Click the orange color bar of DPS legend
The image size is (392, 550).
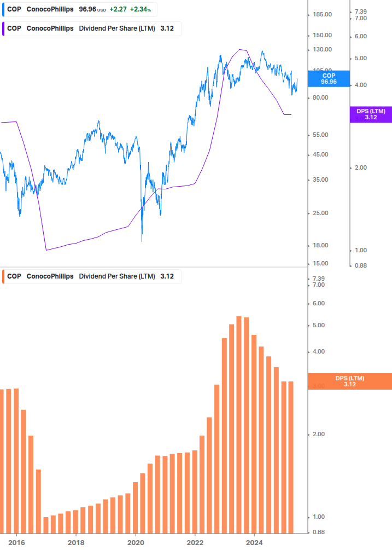[3, 276]
